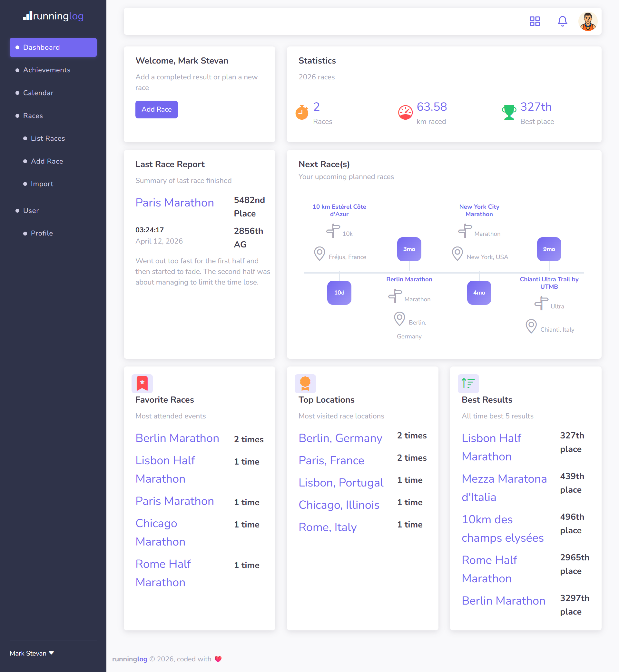This screenshot has height=672, width=619.
Task: Select the Dashboard menu item
Action: (x=53, y=47)
